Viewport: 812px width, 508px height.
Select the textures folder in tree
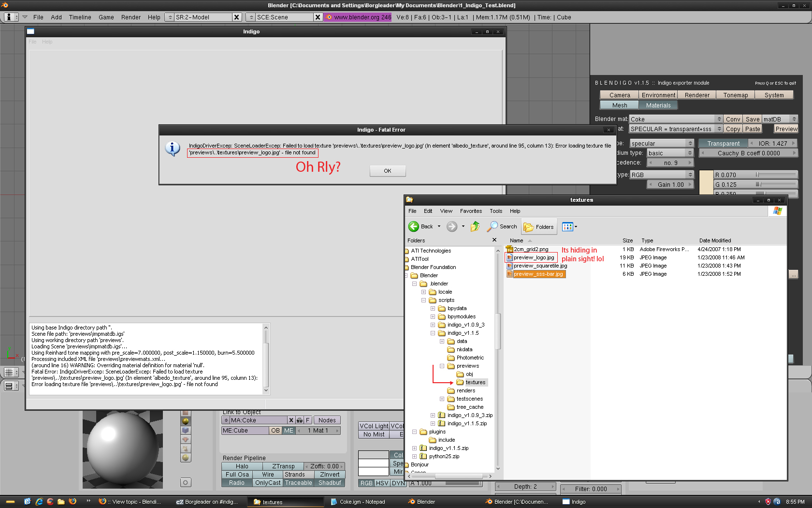pos(475,382)
